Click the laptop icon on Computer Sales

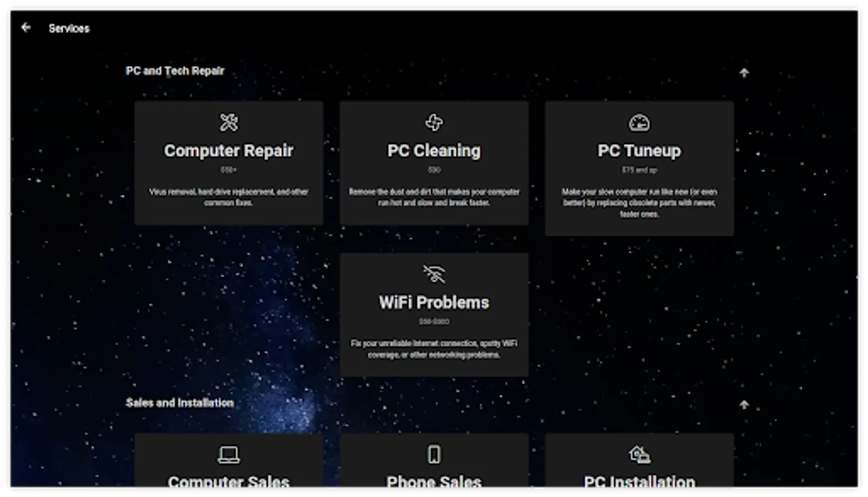point(228,454)
